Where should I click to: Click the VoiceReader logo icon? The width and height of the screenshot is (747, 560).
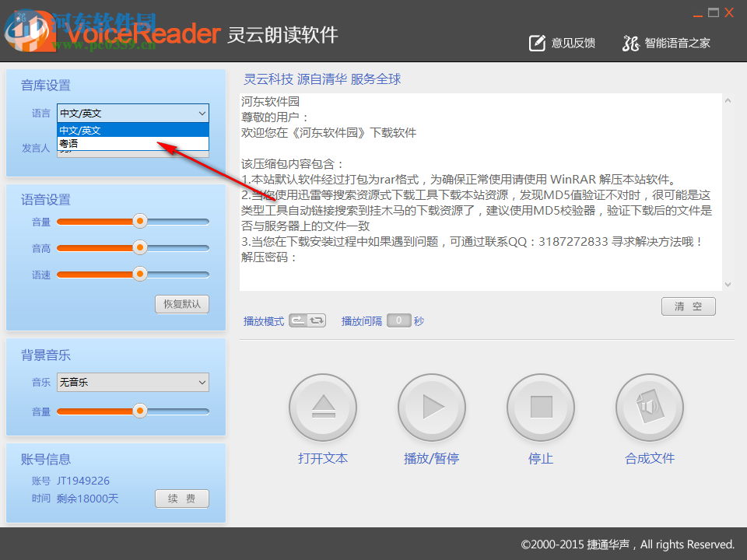point(32,33)
